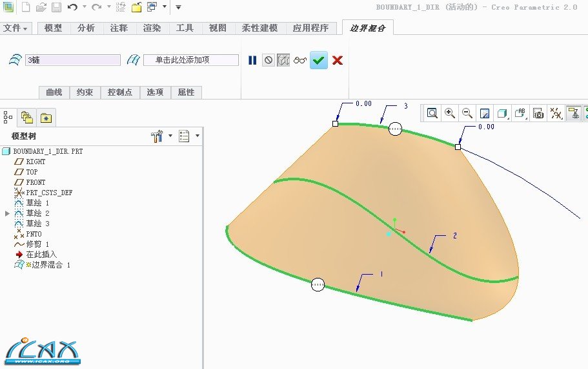Select the RIGHT datum plane
The image size is (588, 369).
(35, 162)
